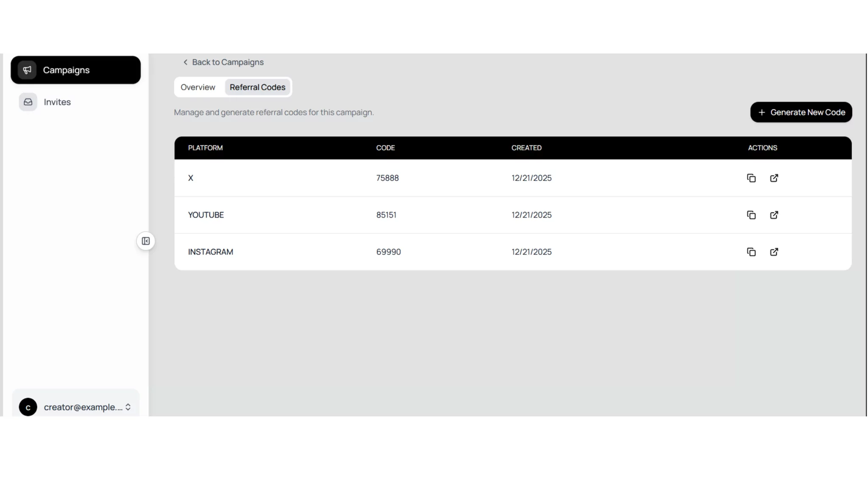The height and width of the screenshot is (488, 868).
Task: Expand the creator@example account switcher
Action: point(128,407)
